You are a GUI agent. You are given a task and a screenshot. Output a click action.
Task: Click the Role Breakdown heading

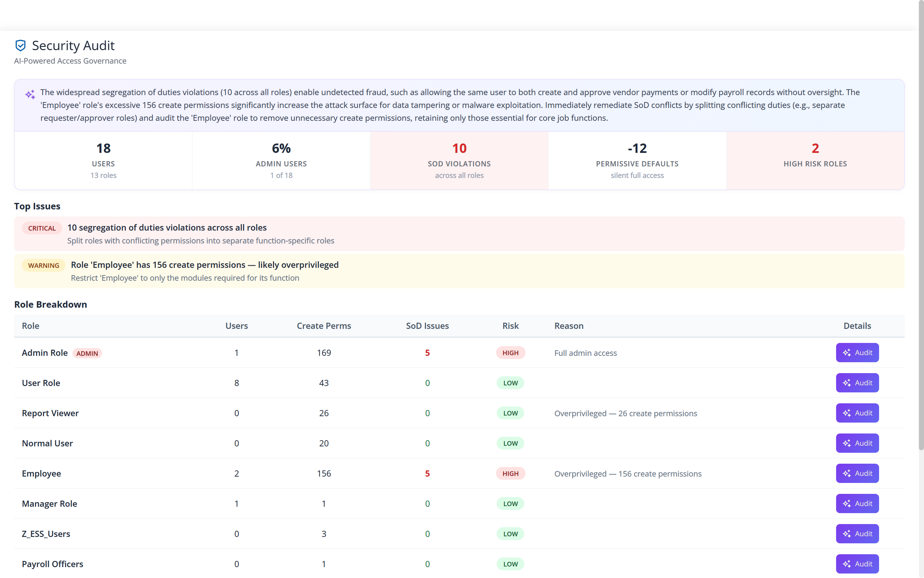click(x=50, y=304)
